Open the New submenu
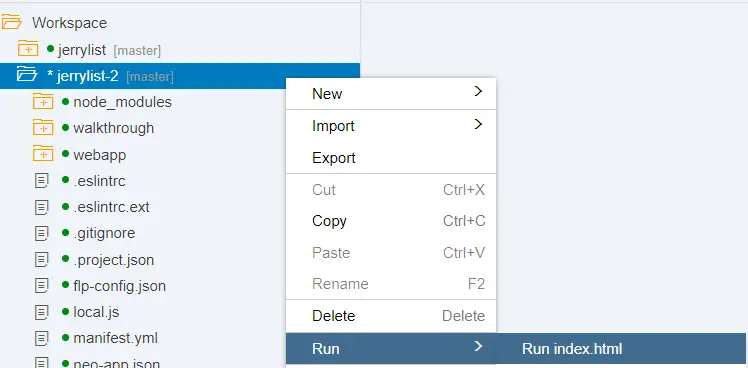748x368 pixels. tap(391, 94)
